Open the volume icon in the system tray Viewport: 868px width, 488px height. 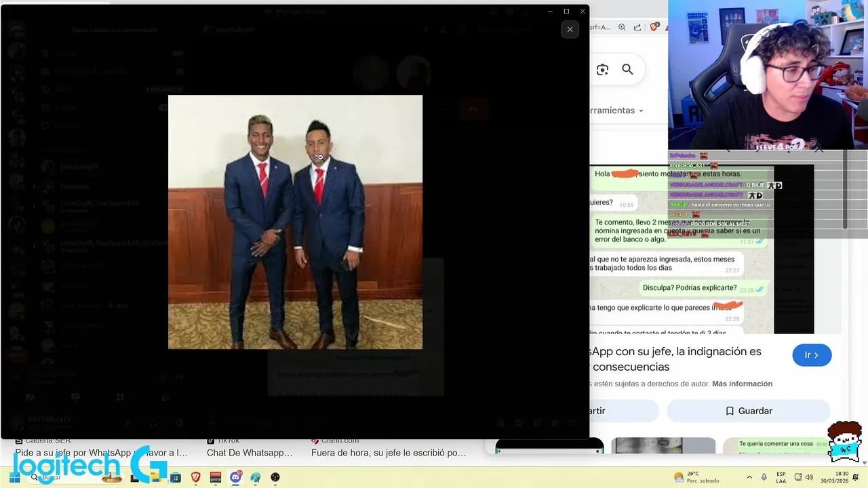809,477
